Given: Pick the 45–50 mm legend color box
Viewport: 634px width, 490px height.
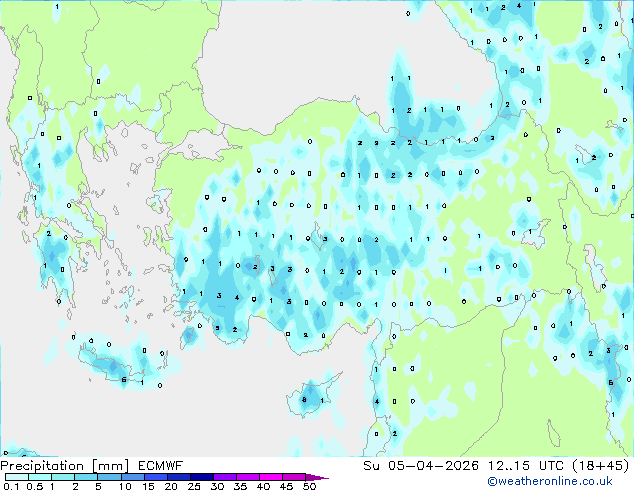Looking at the screenshot, I should click(294, 477).
